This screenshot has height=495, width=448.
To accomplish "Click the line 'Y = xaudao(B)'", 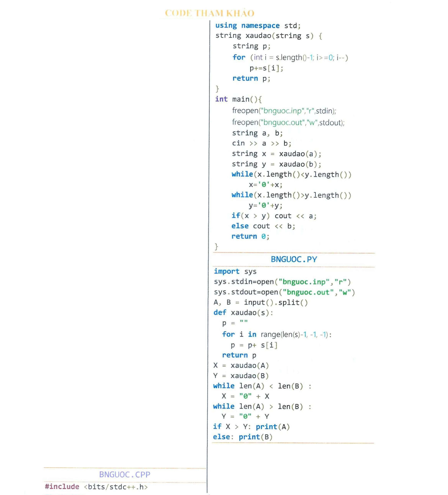I will (x=241, y=376).
